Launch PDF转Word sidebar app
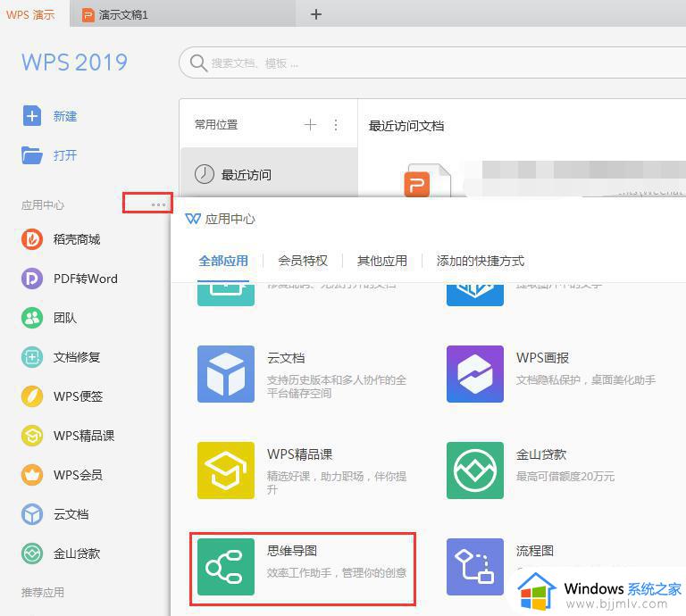686x616 pixels. pos(70,279)
